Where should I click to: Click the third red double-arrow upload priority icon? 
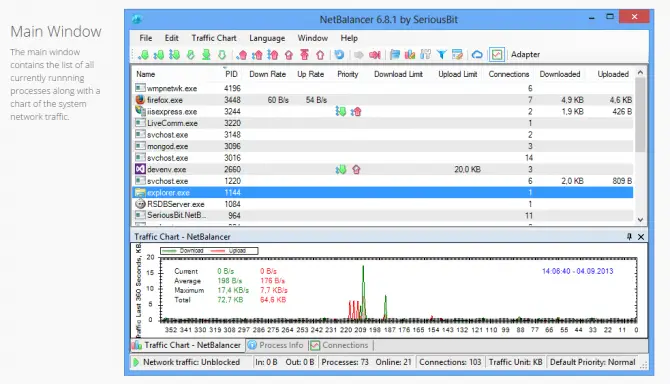(x=273, y=55)
